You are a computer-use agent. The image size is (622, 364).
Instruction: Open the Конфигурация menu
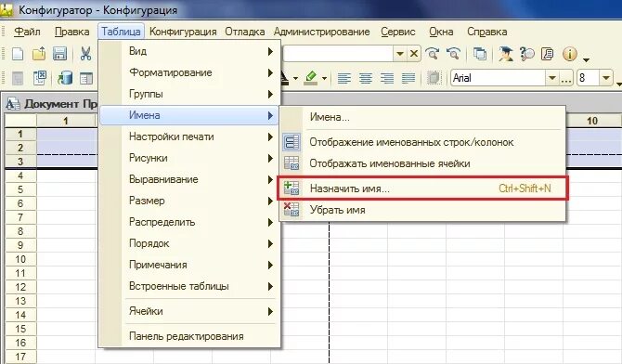coord(183,32)
